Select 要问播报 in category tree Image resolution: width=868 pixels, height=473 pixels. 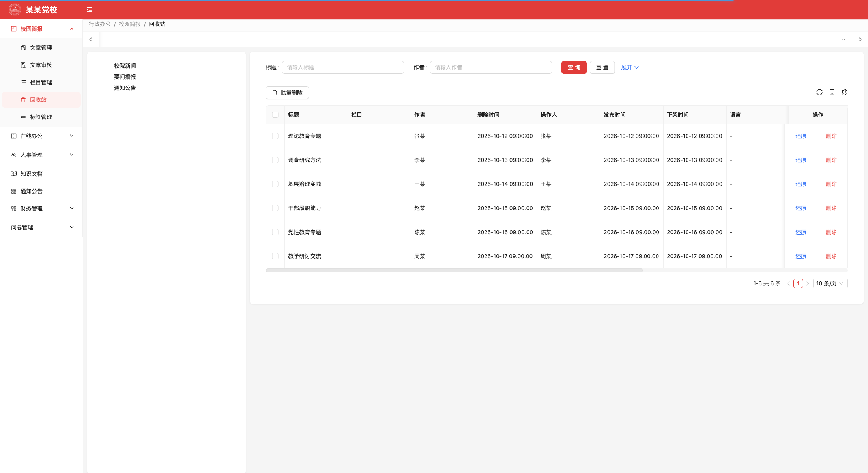(x=125, y=77)
